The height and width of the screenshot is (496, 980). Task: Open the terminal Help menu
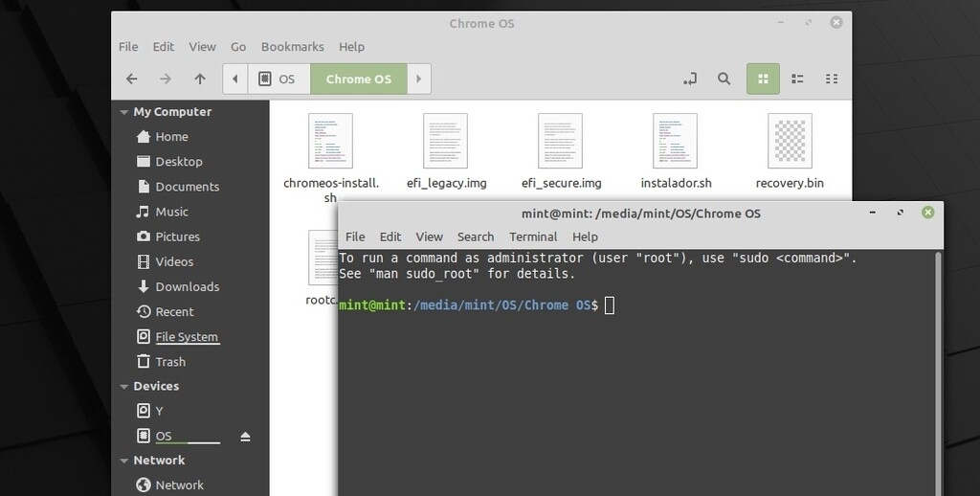point(585,237)
